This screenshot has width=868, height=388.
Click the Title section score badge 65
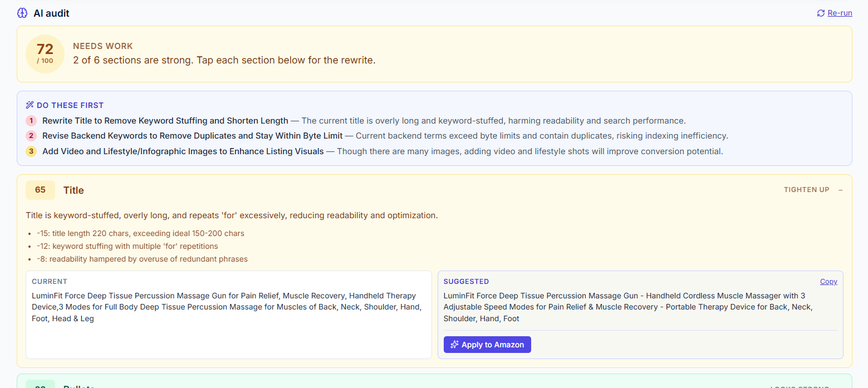click(x=40, y=190)
